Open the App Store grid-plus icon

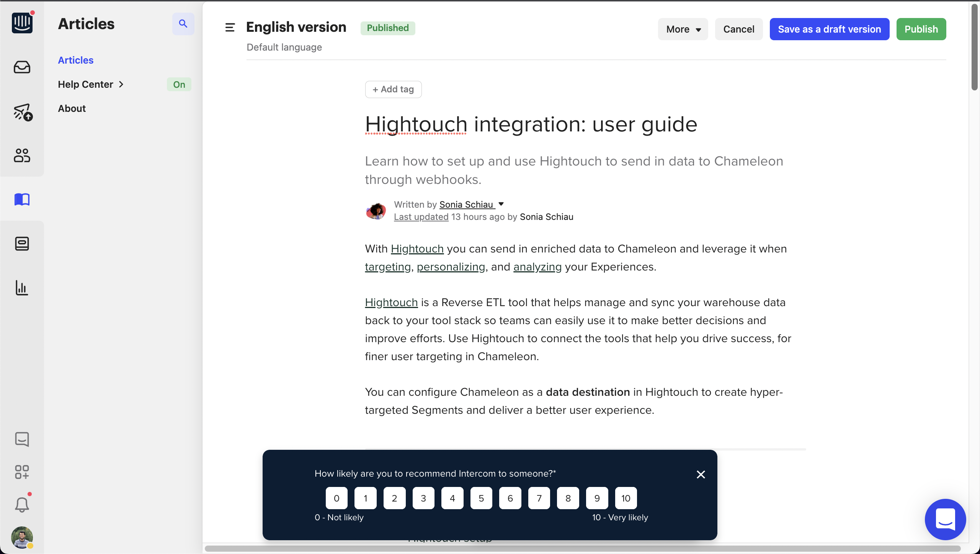point(22,472)
